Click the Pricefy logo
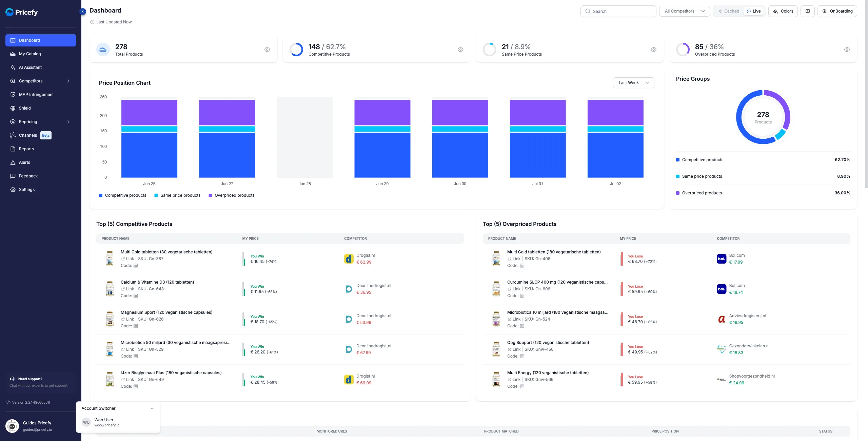 (22, 12)
